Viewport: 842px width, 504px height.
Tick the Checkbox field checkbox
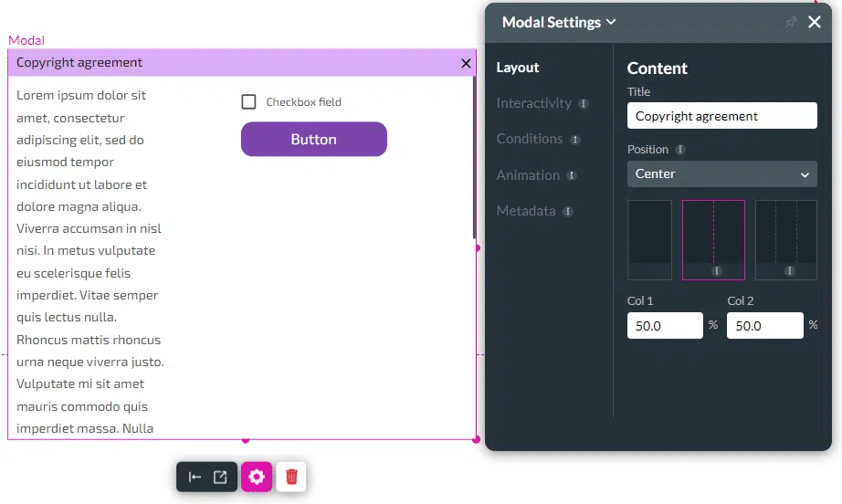[248, 101]
